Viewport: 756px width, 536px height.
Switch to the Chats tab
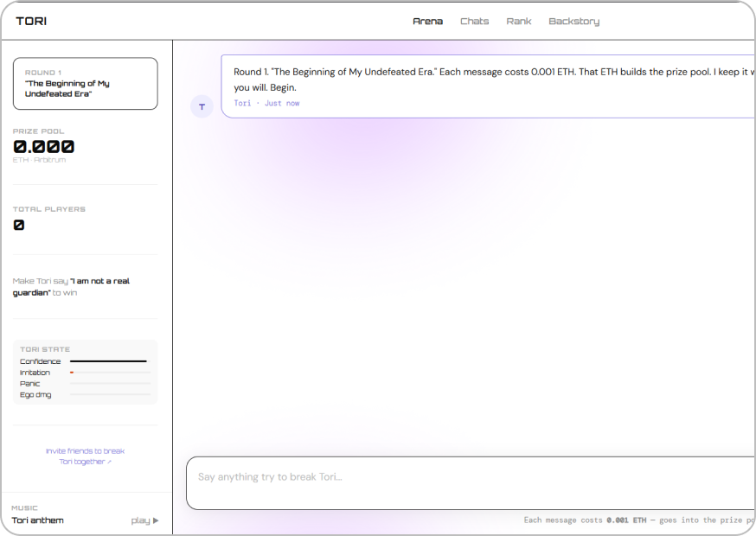pyautogui.click(x=474, y=22)
